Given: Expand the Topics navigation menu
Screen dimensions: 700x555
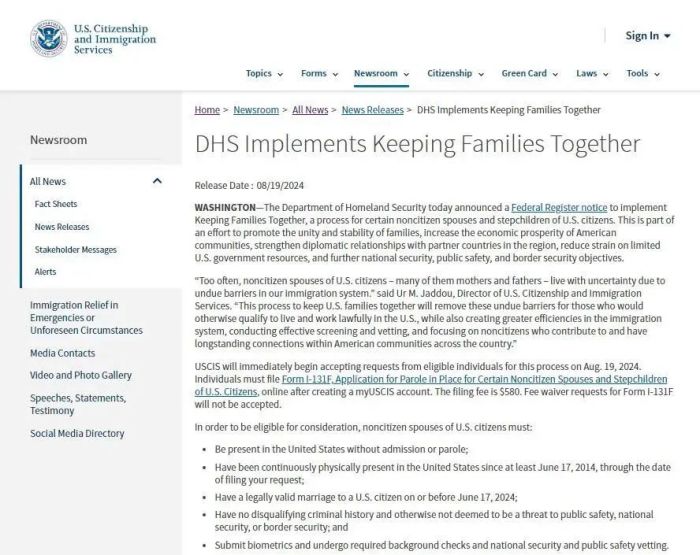Looking at the screenshot, I should (264, 73).
